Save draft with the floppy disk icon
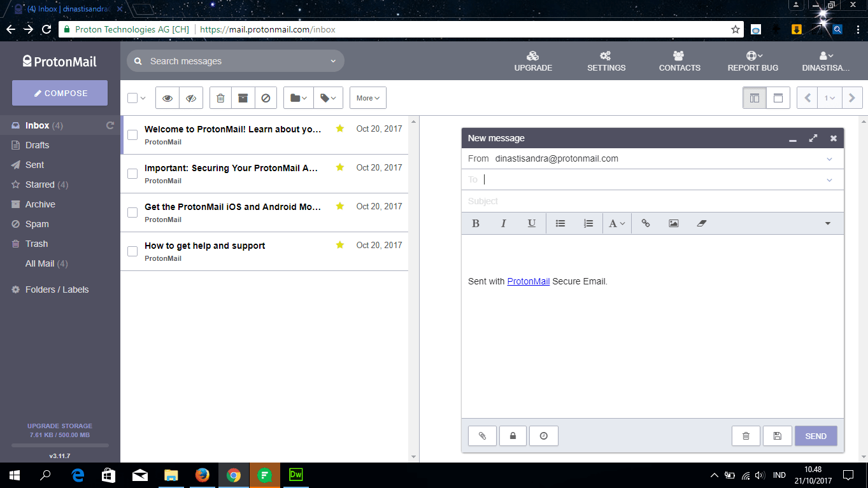Screen dimensions: 868x488 click(777, 436)
